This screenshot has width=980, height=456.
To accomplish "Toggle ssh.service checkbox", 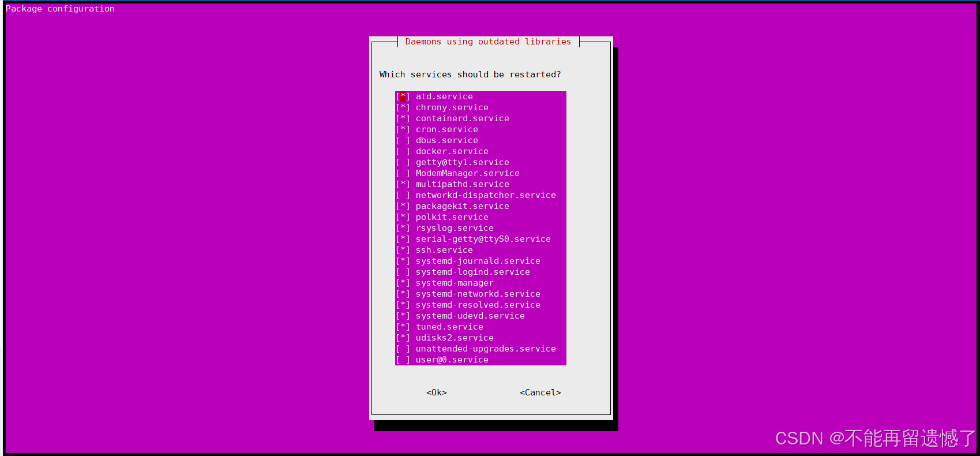I will [x=403, y=250].
